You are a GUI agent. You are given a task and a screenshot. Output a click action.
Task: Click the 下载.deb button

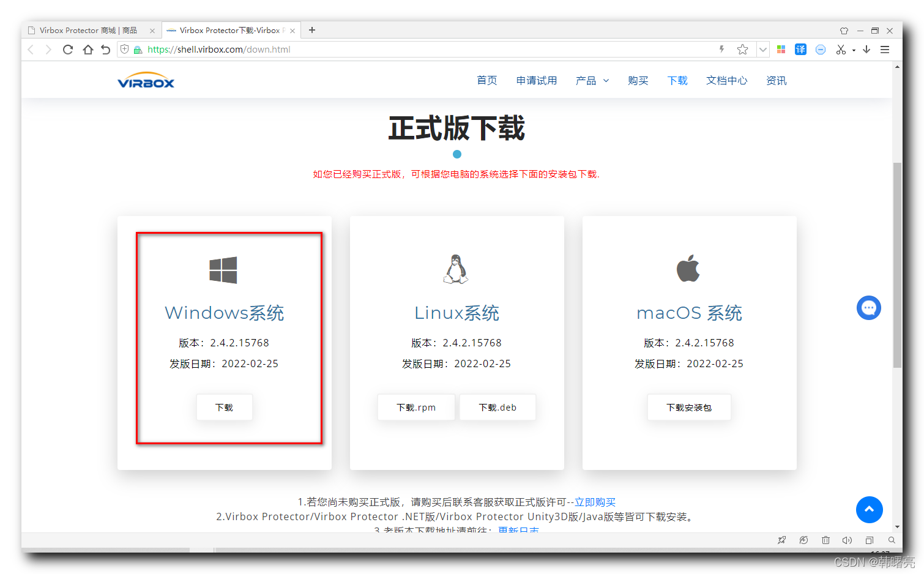coord(497,408)
